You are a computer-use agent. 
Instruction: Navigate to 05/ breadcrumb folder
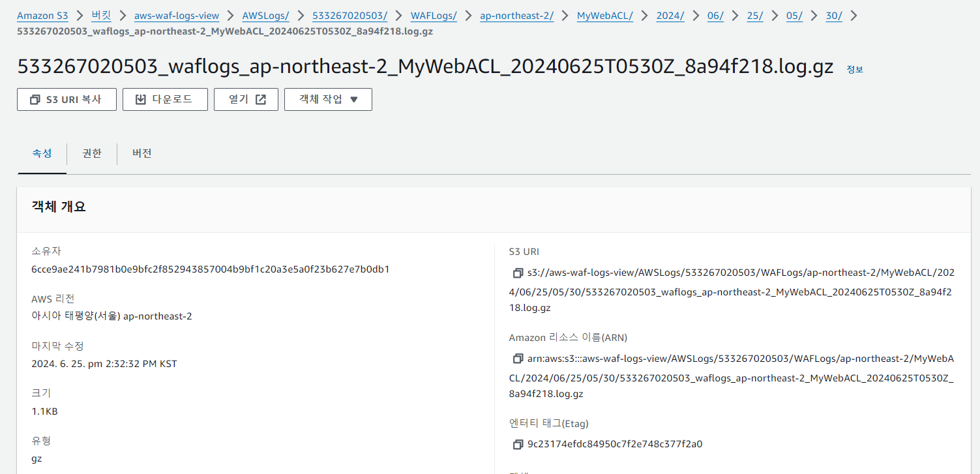point(794,16)
